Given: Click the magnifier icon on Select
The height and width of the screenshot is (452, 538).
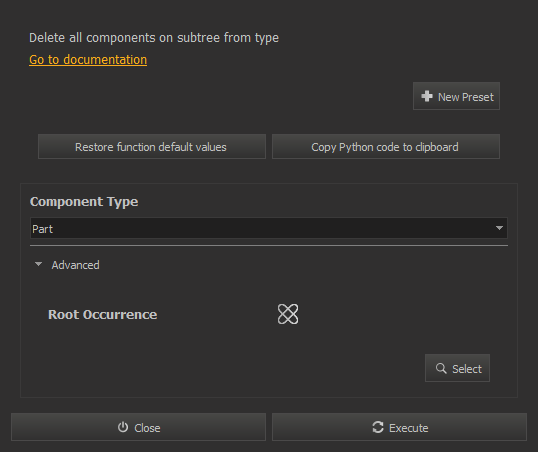Looking at the screenshot, I should pos(441,368).
